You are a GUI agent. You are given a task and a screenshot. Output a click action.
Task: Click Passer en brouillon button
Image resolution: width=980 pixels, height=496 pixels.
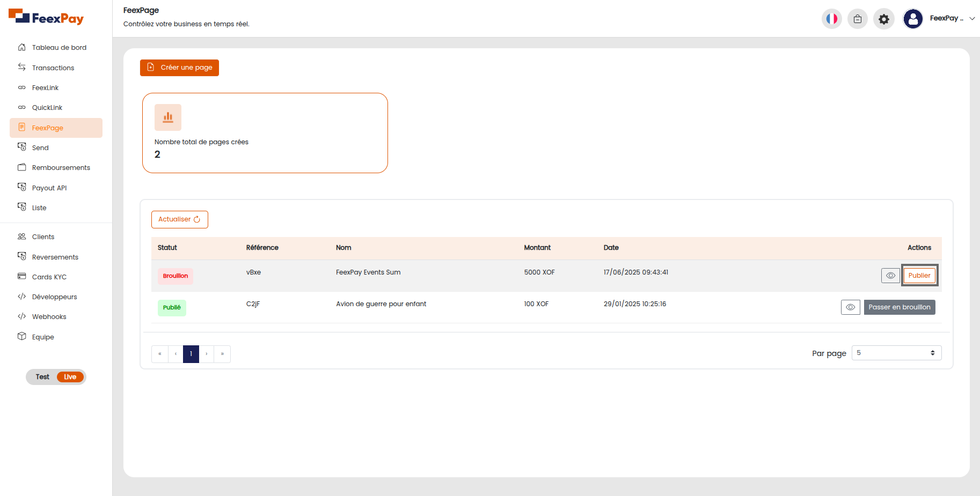[x=899, y=307]
